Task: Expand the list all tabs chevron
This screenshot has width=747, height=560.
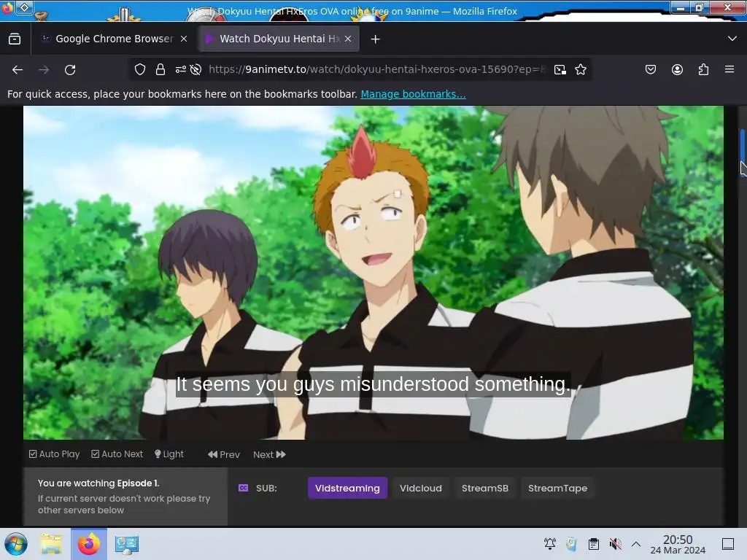Action: click(732, 39)
